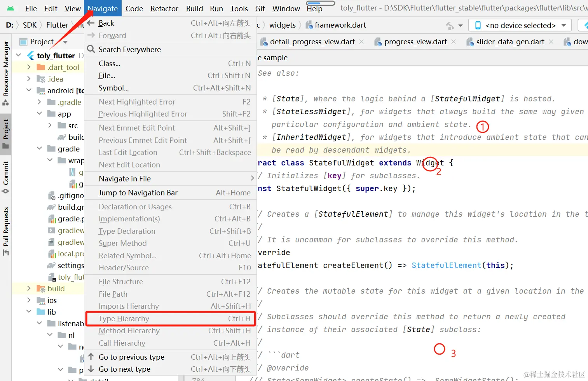Open the build hammer dropdown arrow
This screenshot has height=381, width=588.
pyautogui.click(x=461, y=26)
